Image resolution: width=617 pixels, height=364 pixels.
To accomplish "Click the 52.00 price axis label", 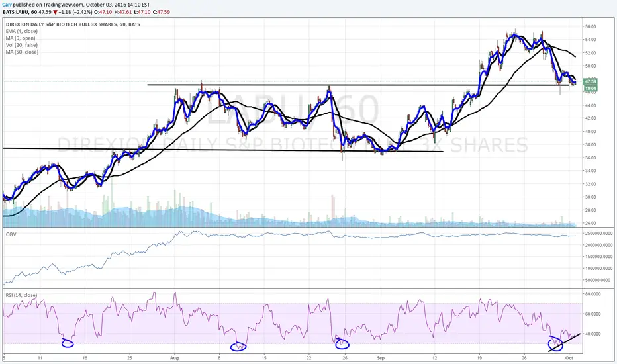I will tap(591, 53).
